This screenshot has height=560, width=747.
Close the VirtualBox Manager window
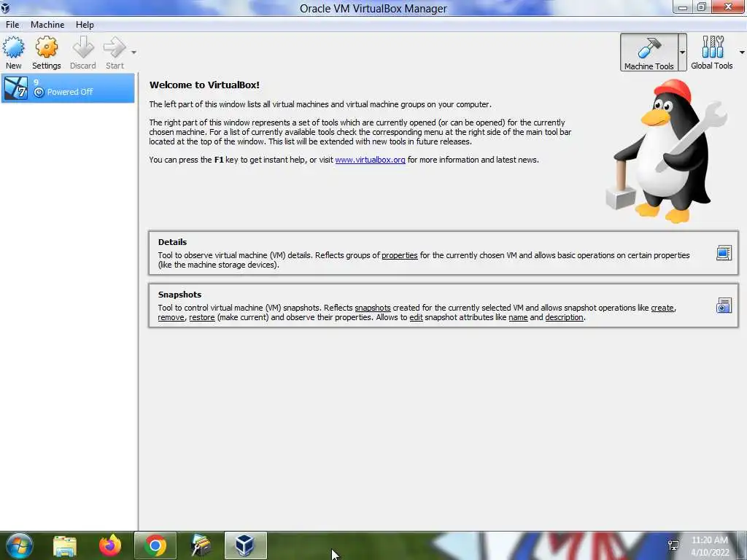pos(728,7)
